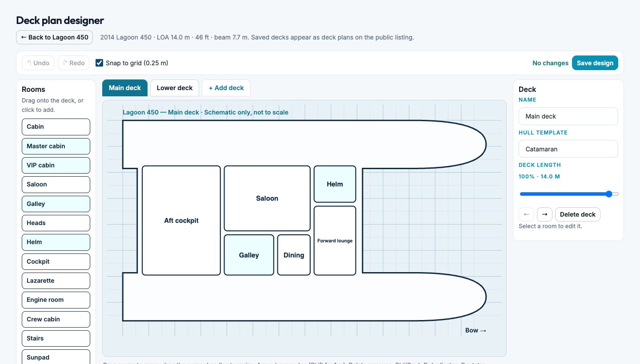640x364 pixels.
Task: Add a Heads room from palette
Action: point(56,223)
